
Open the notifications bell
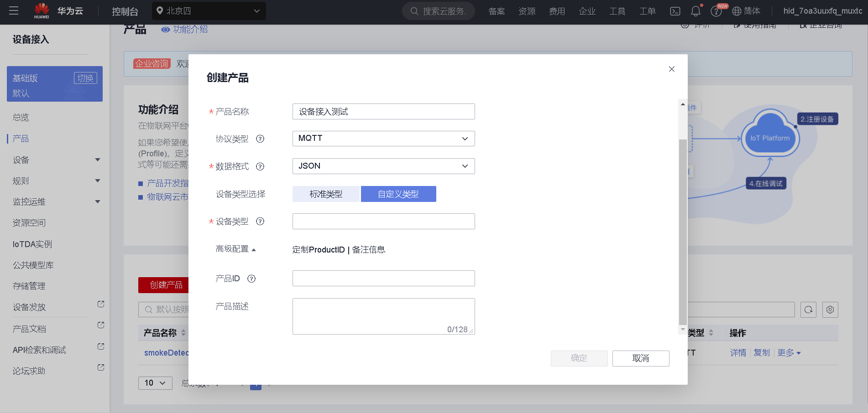(x=695, y=11)
